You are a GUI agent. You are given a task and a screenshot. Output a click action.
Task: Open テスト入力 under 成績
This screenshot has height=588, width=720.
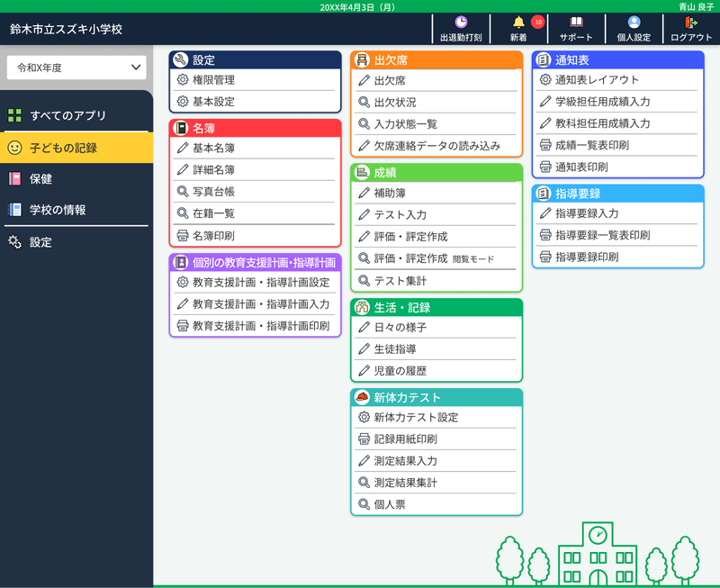(x=400, y=213)
